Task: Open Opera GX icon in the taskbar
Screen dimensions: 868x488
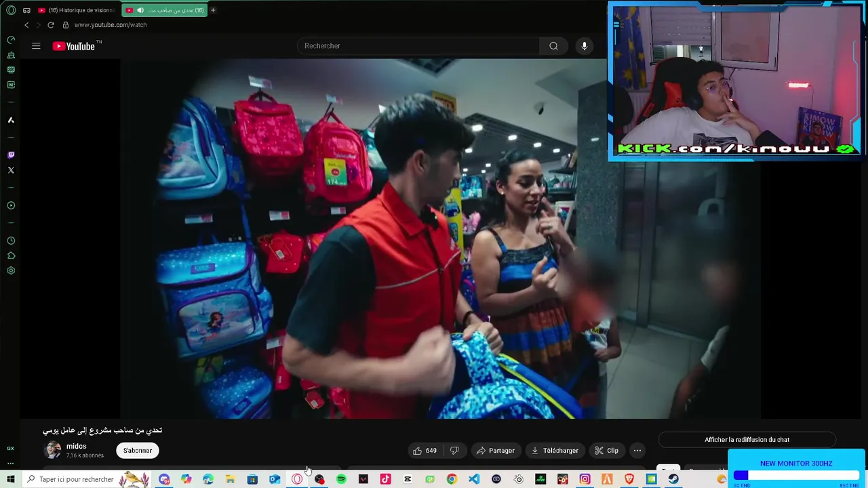Action: (297, 479)
